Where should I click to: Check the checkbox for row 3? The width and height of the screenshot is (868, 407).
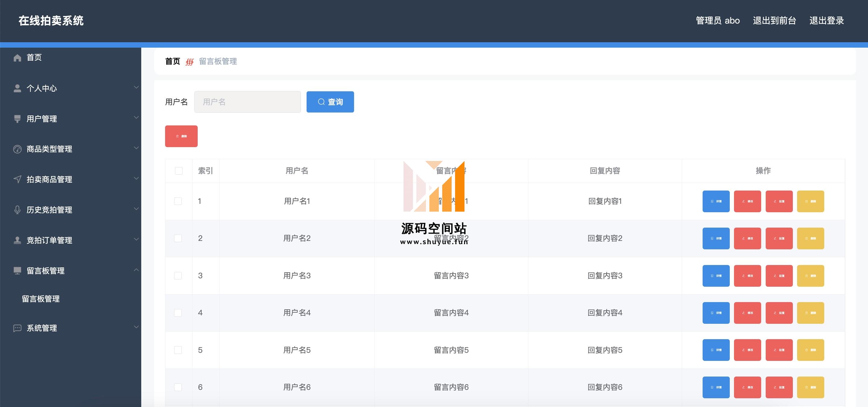tap(178, 276)
